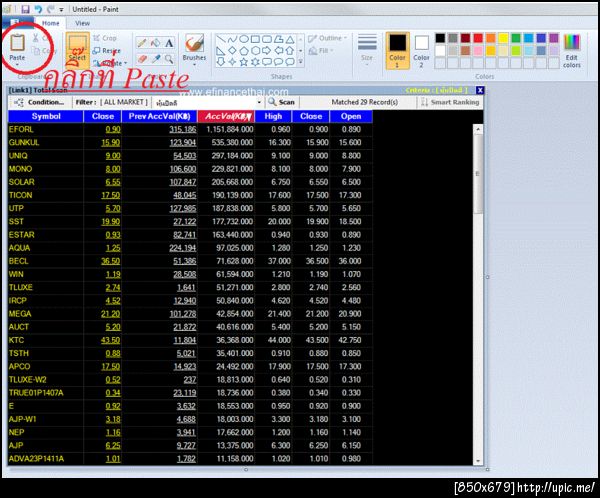Pick the green color swatch
This screenshot has height=498, width=600.
point(516,38)
